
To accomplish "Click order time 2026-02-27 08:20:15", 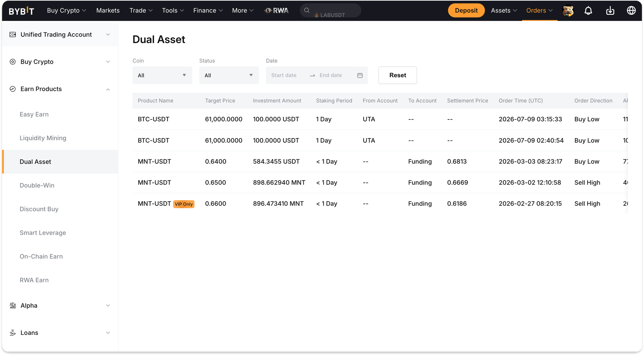I will 530,204.
